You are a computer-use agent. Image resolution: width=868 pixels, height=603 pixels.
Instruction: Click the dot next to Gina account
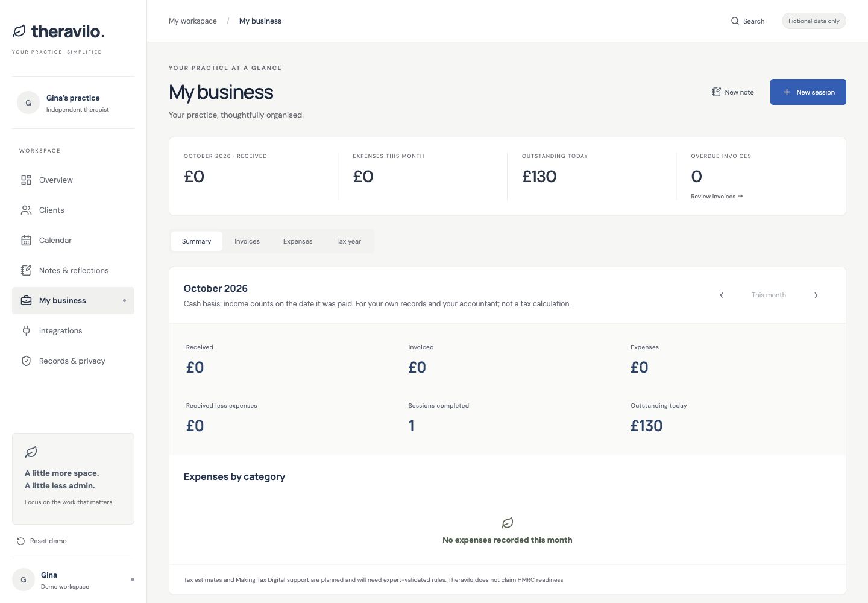tap(133, 580)
